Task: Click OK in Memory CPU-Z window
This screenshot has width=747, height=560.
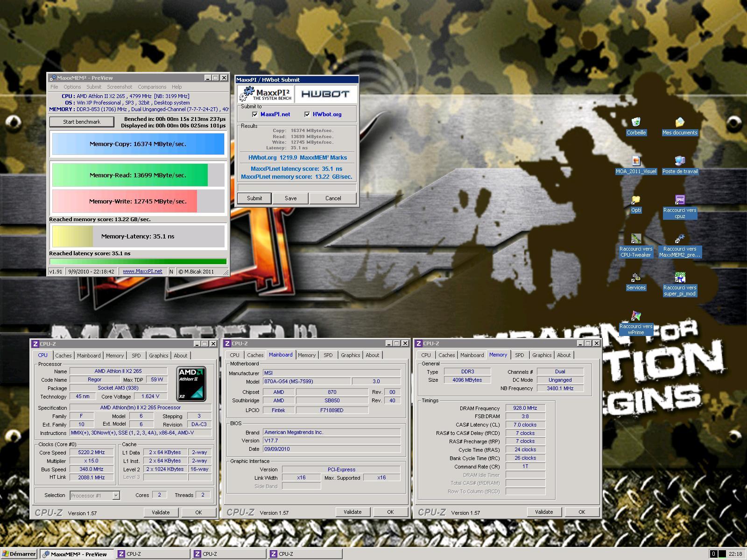Action: click(582, 512)
